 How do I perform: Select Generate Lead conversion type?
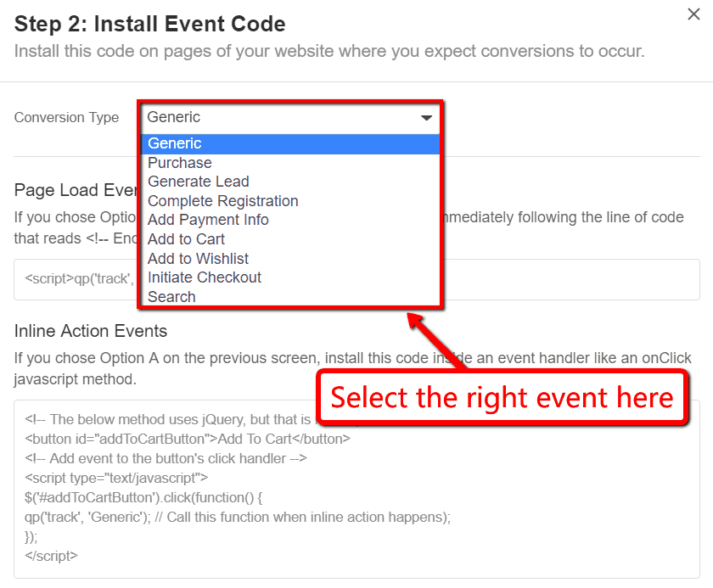coord(198,182)
